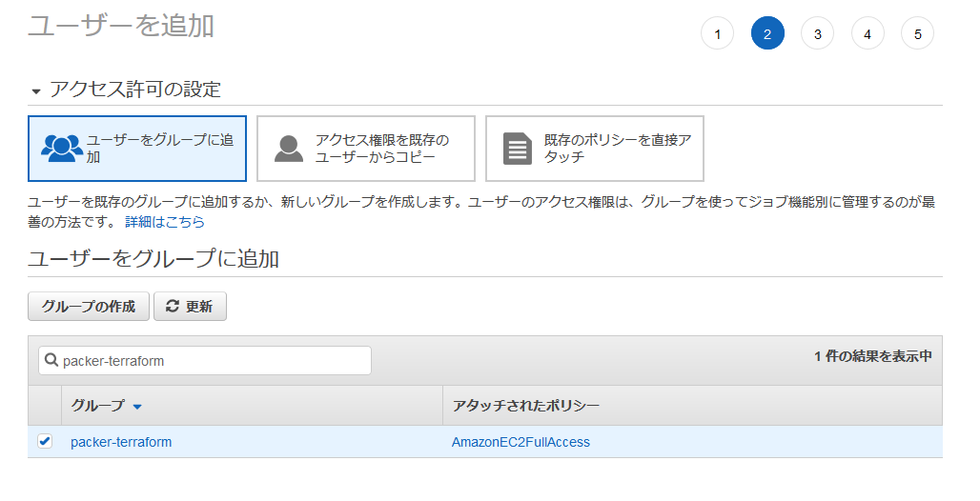Uncheck the packer-terraform group checkbox
The image size is (980, 501).
pos(45,441)
